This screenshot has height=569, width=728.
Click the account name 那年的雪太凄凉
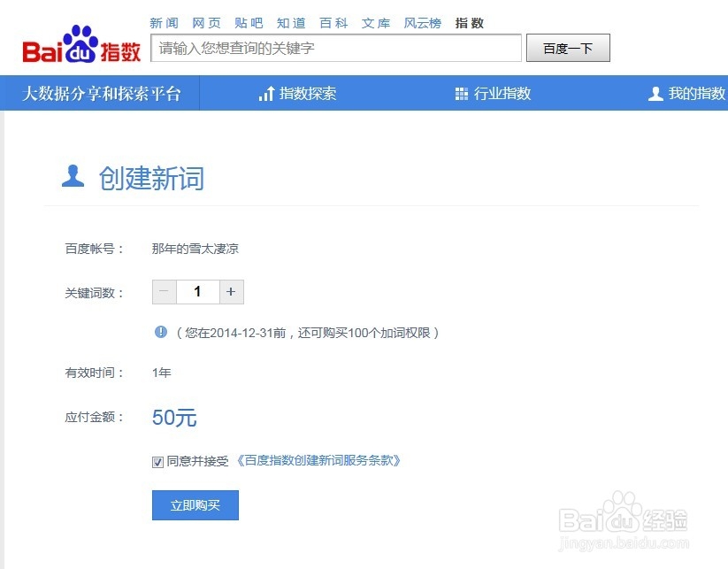195,249
